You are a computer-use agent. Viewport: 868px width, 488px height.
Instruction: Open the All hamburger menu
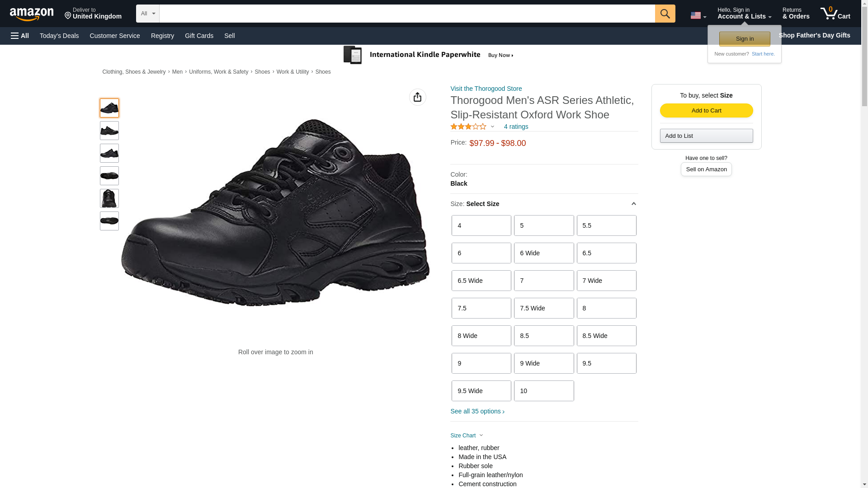[20, 36]
